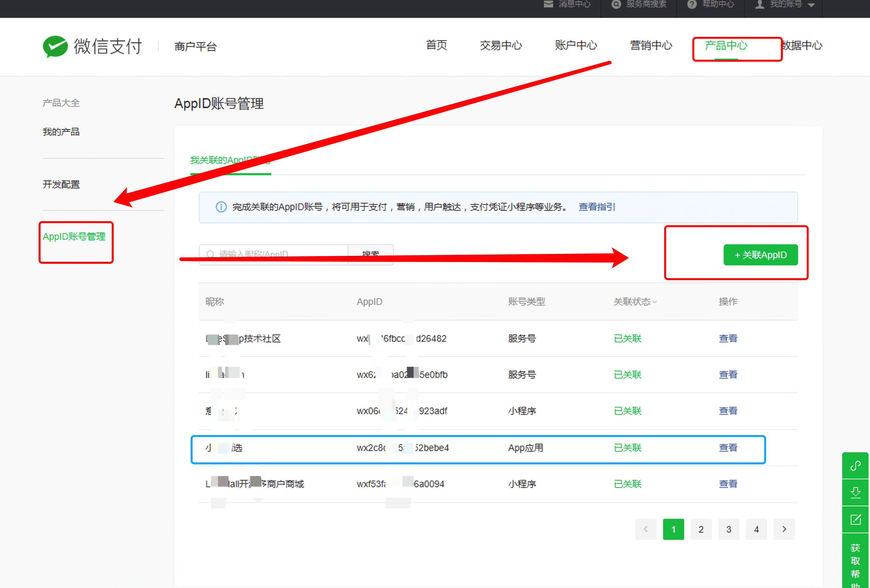Click the AppID ending in d26482
Screen dimensions: 870x588
(x=401, y=339)
